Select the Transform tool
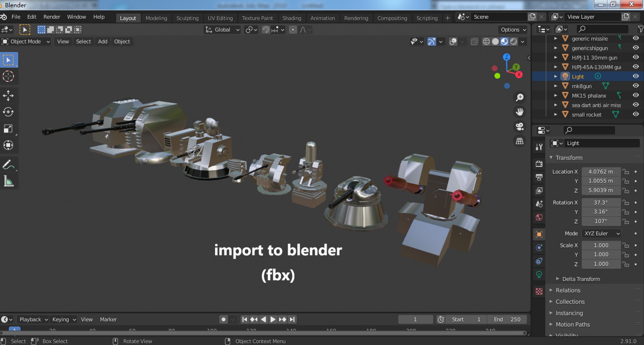This screenshot has width=644, height=345. coord(8,145)
